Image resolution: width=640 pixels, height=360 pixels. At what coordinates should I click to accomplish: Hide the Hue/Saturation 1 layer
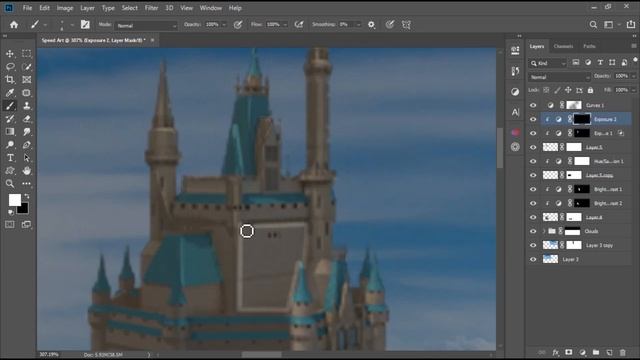(533, 161)
